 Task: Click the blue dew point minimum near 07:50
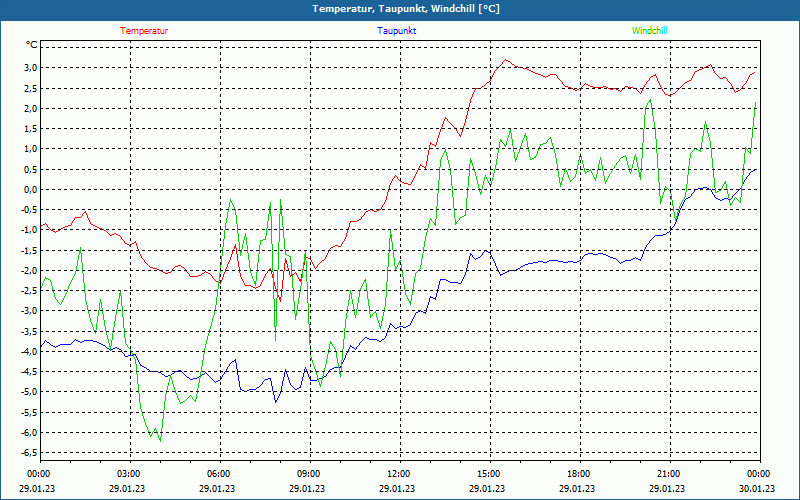pyautogui.click(x=276, y=402)
